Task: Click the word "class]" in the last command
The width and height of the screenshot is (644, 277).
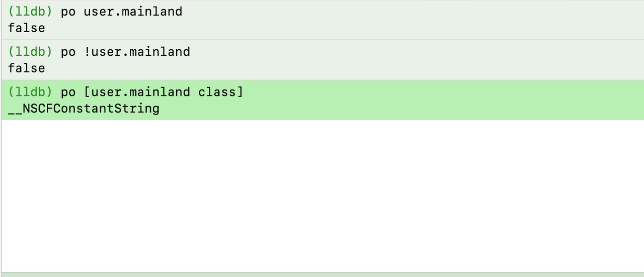Action: point(220,92)
